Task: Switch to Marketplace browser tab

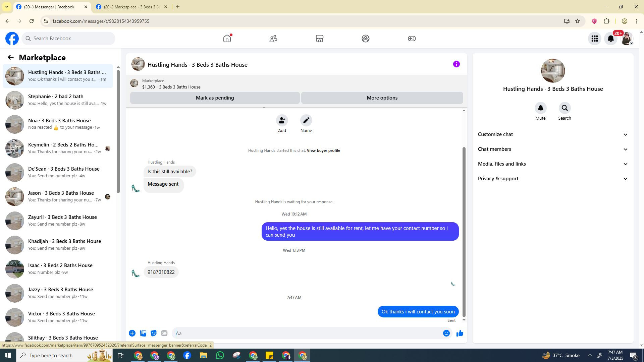Action: click(131, 7)
